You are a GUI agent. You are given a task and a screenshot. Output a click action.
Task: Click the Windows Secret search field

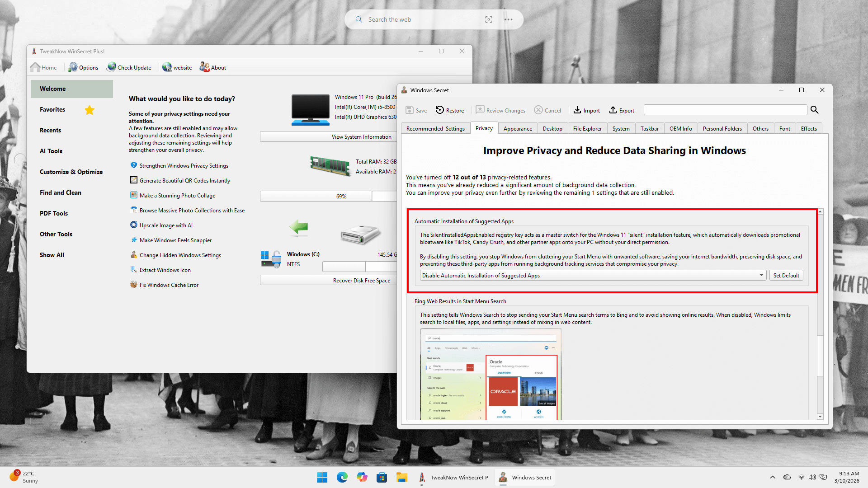click(725, 110)
